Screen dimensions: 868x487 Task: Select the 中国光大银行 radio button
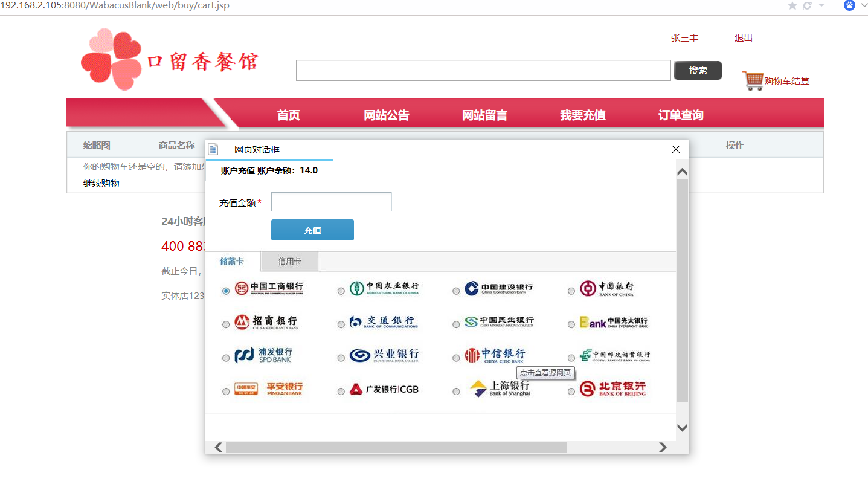(571, 324)
